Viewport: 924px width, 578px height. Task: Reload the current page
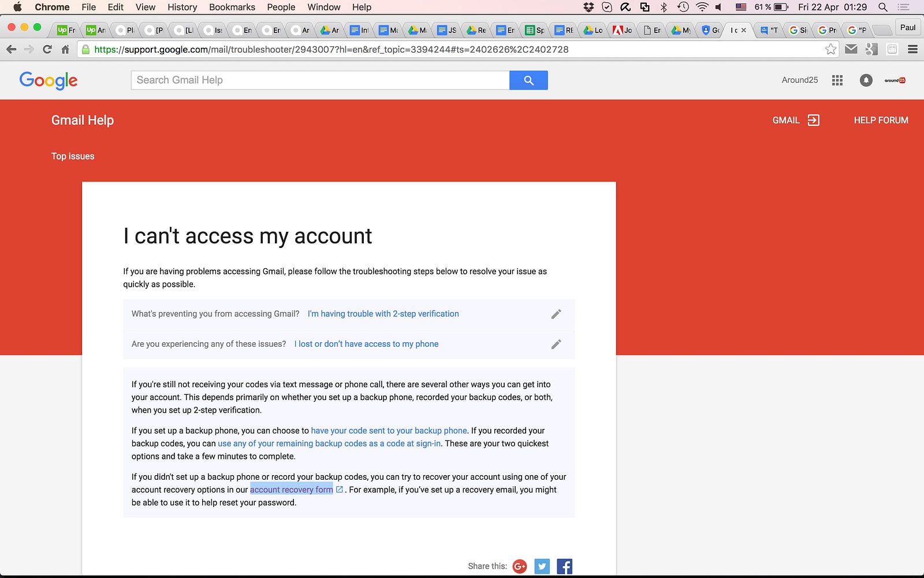[x=47, y=50]
